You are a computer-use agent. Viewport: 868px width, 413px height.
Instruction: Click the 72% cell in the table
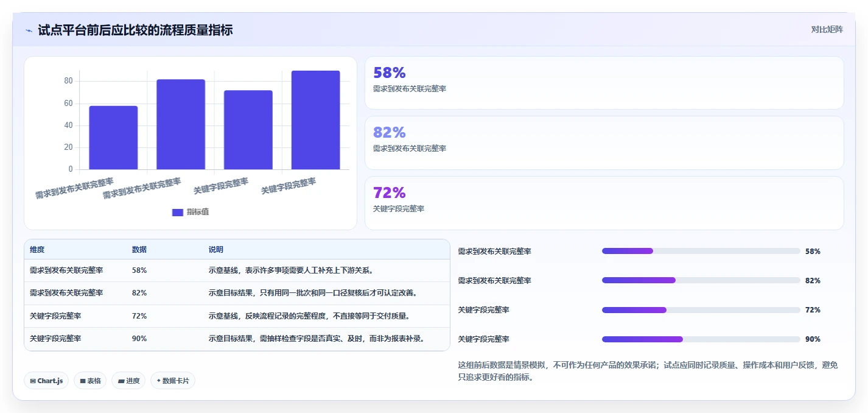(x=139, y=316)
